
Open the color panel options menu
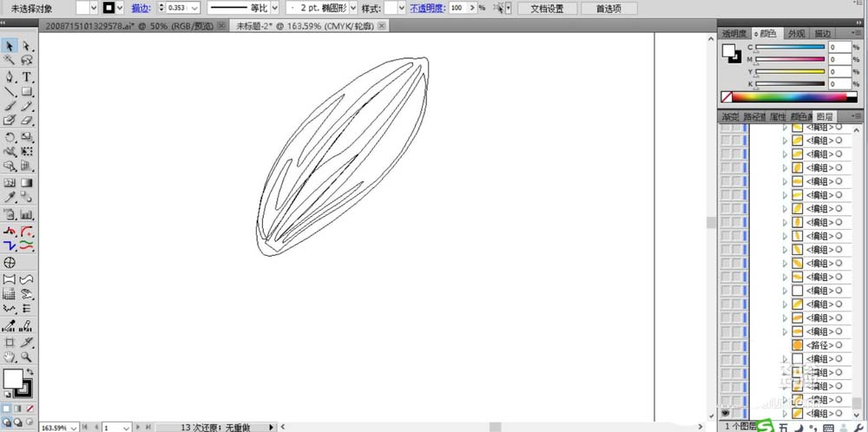(858, 34)
